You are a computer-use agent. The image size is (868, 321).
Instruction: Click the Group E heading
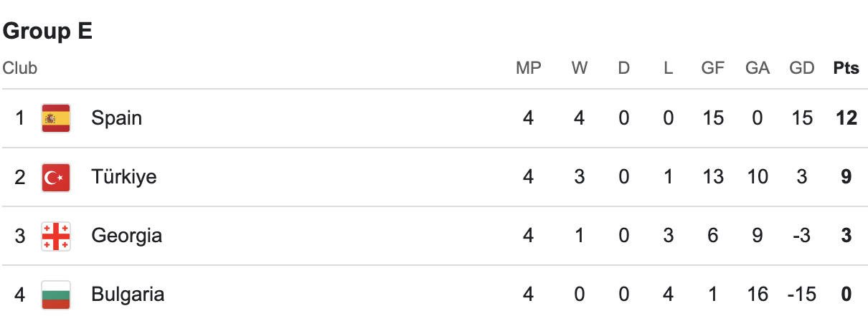48,32
